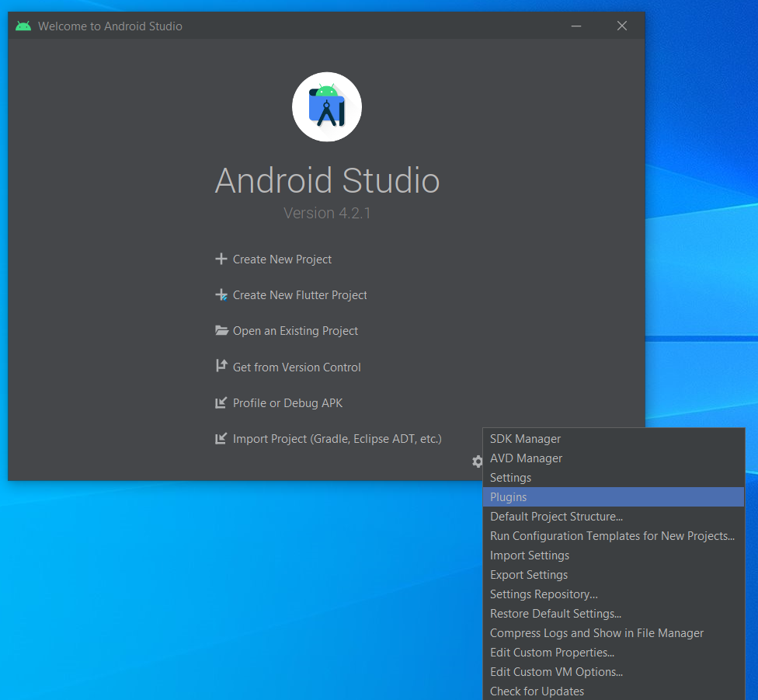
Task: Choose Export Settings
Action: [x=614, y=575]
